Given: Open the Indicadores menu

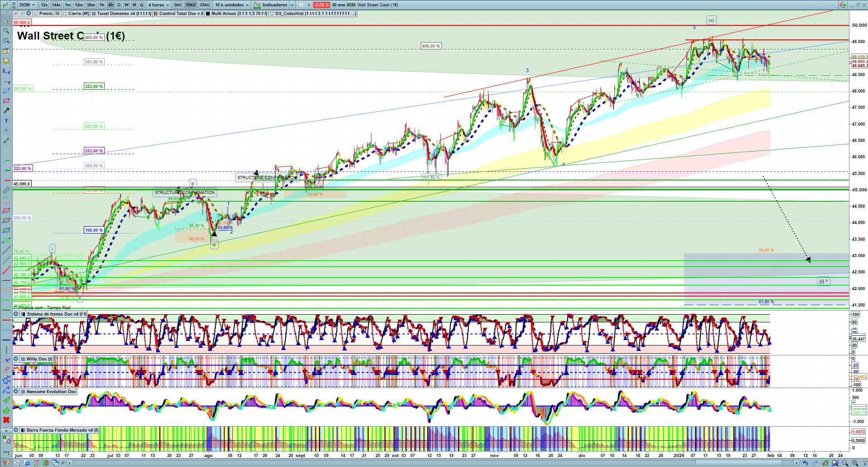Looking at the screenshot, I should (270, 5).
